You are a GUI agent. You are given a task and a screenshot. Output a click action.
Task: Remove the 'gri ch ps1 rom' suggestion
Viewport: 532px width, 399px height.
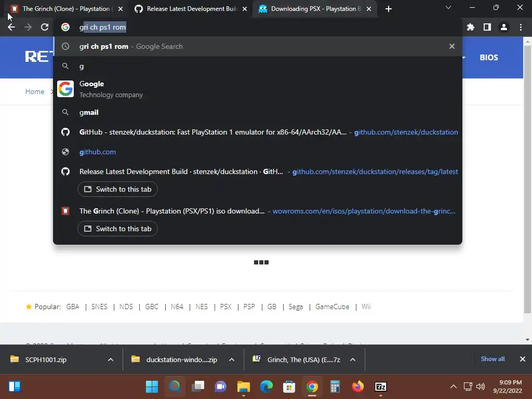(x=452, y=46)
